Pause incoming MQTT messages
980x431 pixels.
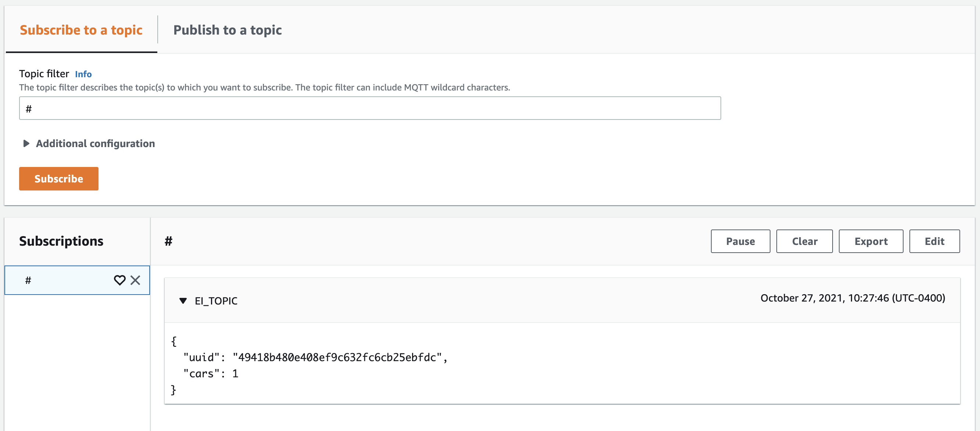pos(740,241)
